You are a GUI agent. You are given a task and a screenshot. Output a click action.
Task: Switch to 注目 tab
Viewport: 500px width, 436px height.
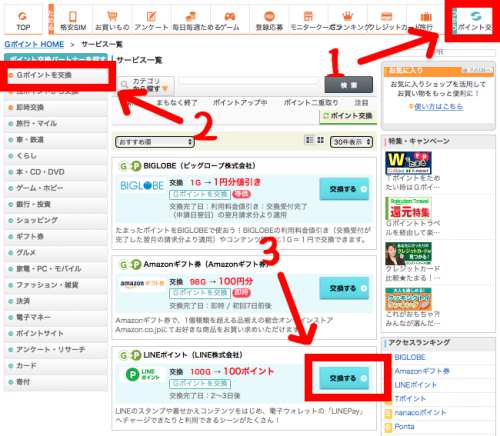pos(361,103)
